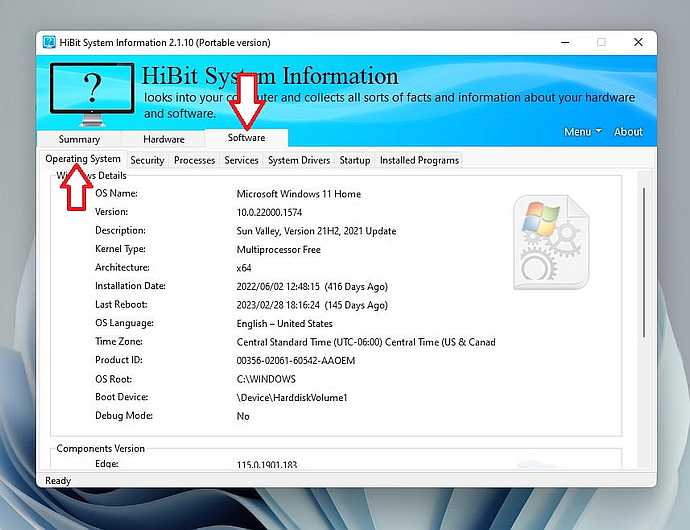Open the Startup subtab
The width and height of the screenshot is (690, 530).
[355, 160]
